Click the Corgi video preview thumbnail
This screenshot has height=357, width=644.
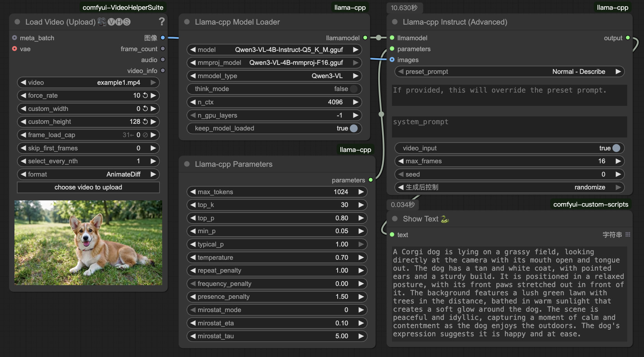point(88,243)
